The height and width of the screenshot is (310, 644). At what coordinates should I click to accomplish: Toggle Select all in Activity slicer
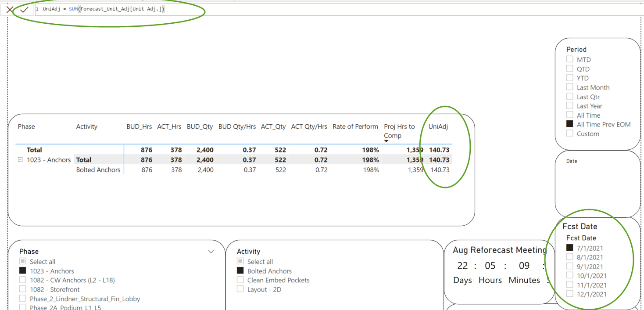[240, 261]
